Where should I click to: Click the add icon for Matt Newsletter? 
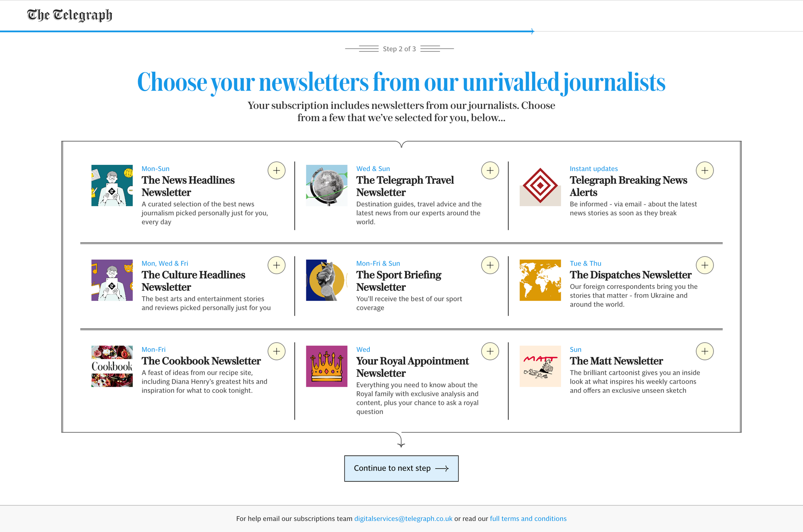click(x=704, y=351)
